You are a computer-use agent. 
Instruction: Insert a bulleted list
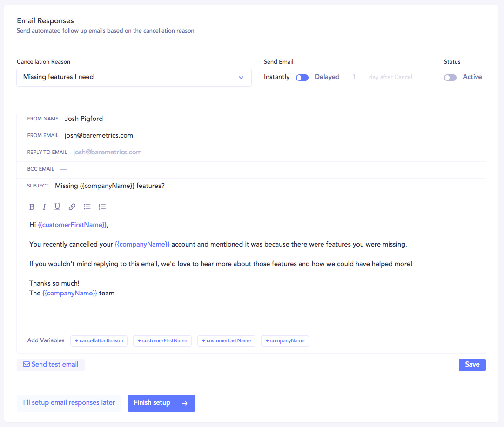(x=87, y=207)
